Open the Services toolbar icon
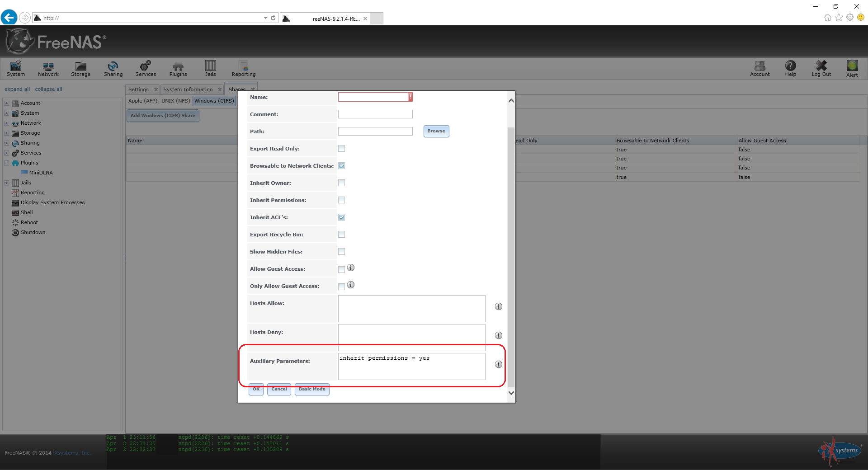 click(x=146, y=69)
